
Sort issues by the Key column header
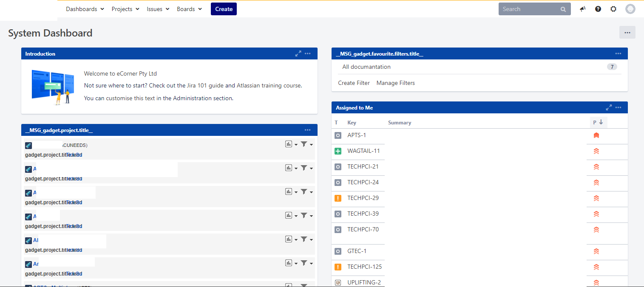coord(352,123)
